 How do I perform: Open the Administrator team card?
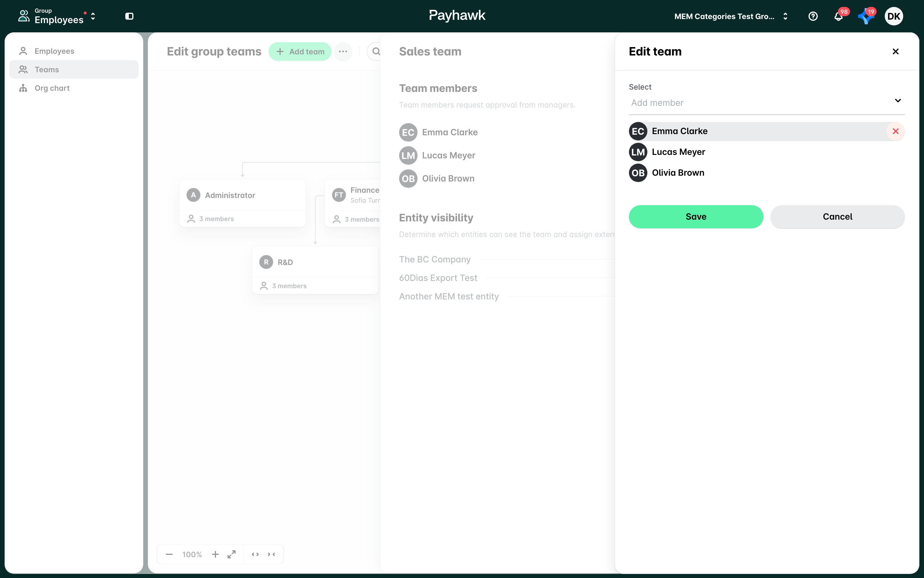coord(243,203)
